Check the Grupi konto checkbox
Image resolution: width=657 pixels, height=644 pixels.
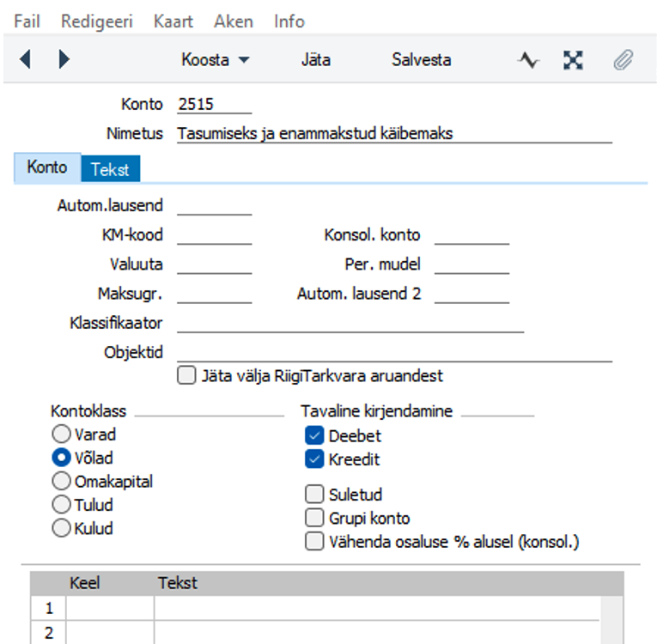click(314, 518)
